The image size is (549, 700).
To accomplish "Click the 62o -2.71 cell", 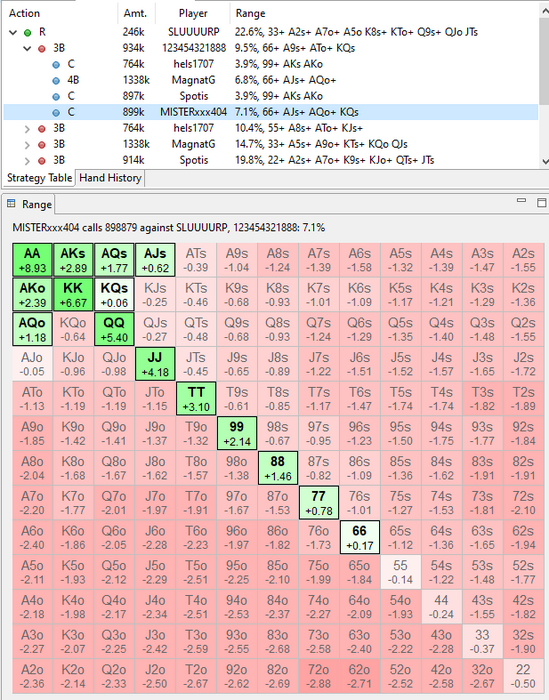I will tap(359, 676).
